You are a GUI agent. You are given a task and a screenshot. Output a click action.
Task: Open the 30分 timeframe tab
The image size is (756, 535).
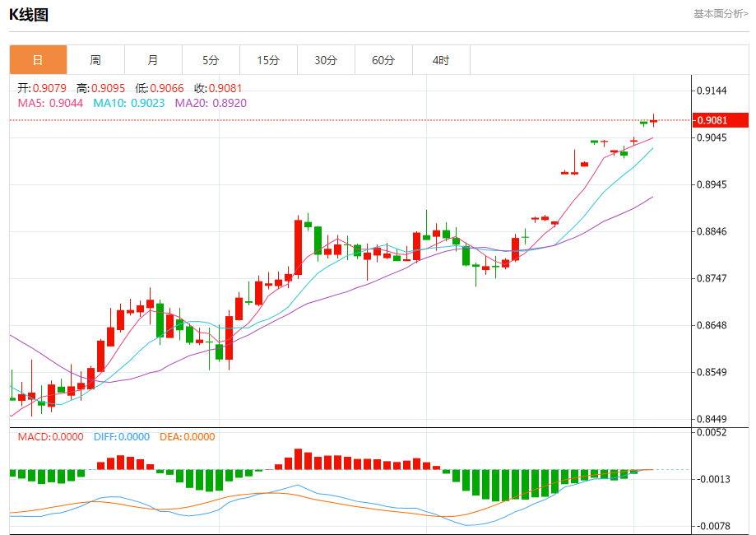[x=326, y=60]
